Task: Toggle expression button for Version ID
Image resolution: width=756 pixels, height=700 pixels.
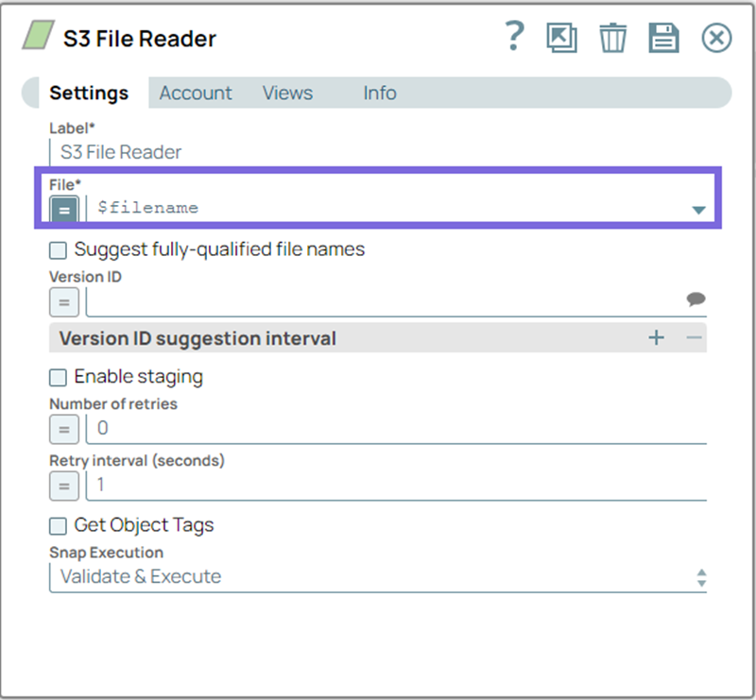Action: [x=64, y=302]
